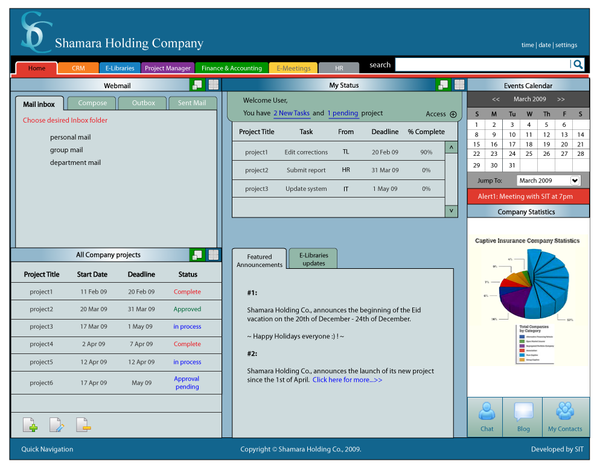Click the remove project icon
This screenshot has width=600, height=470.
click(84, 425)
